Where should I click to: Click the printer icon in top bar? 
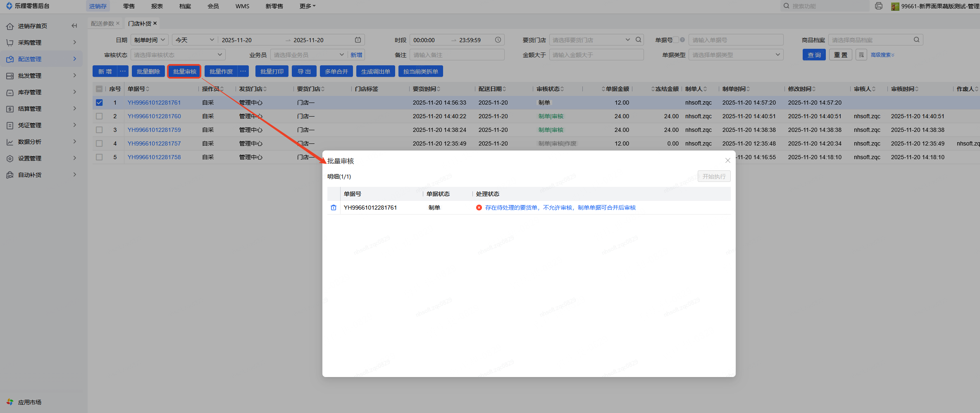coord(879,6)
